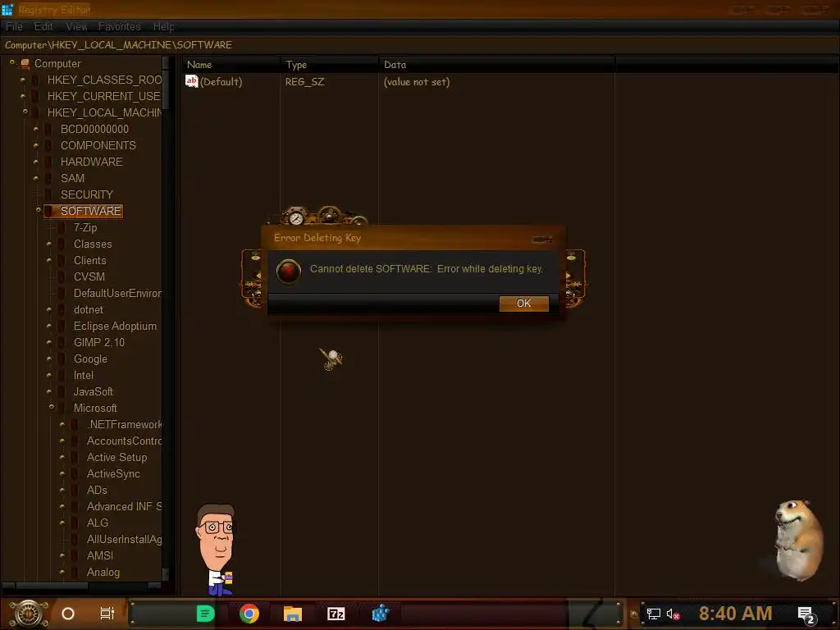This screenshot has height=630, width=840.
Task: Collapse the SOFTWARE key
Action: tap(38, 209)
